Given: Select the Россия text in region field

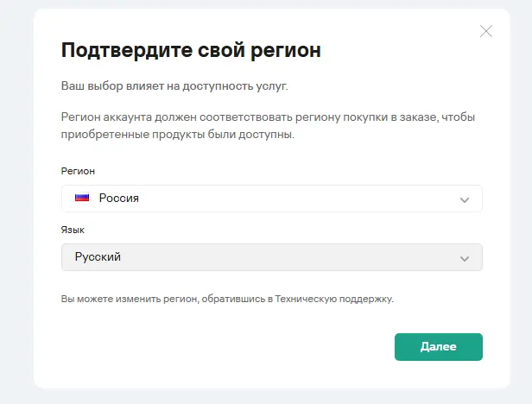Looking at the screenshot, I should tap(119, 198).
